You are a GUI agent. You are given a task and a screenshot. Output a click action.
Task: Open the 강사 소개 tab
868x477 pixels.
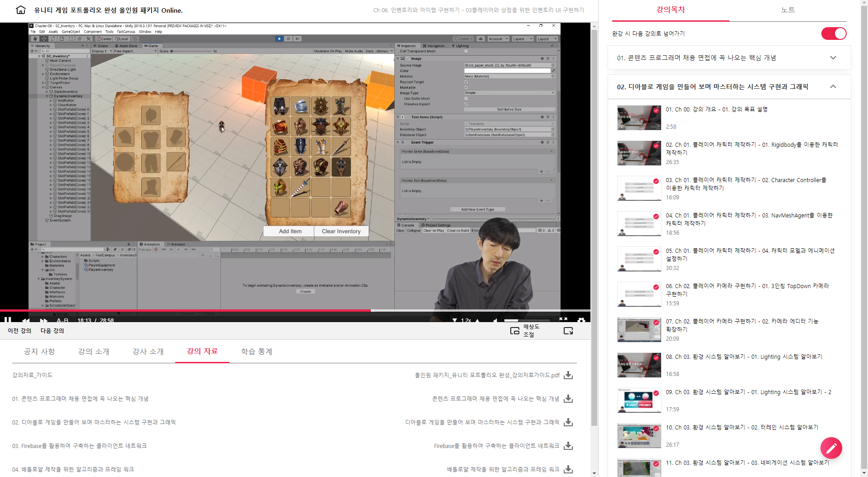[148, 352]
